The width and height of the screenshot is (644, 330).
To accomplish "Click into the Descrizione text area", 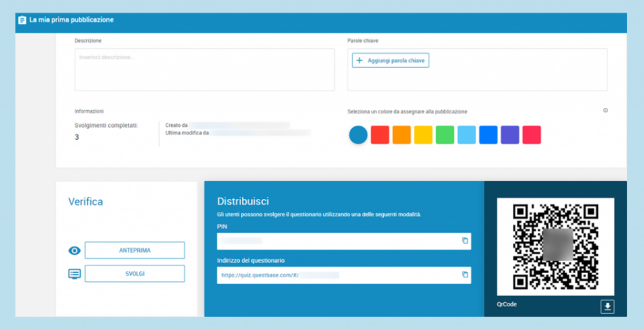I will (x=204, y=70).
